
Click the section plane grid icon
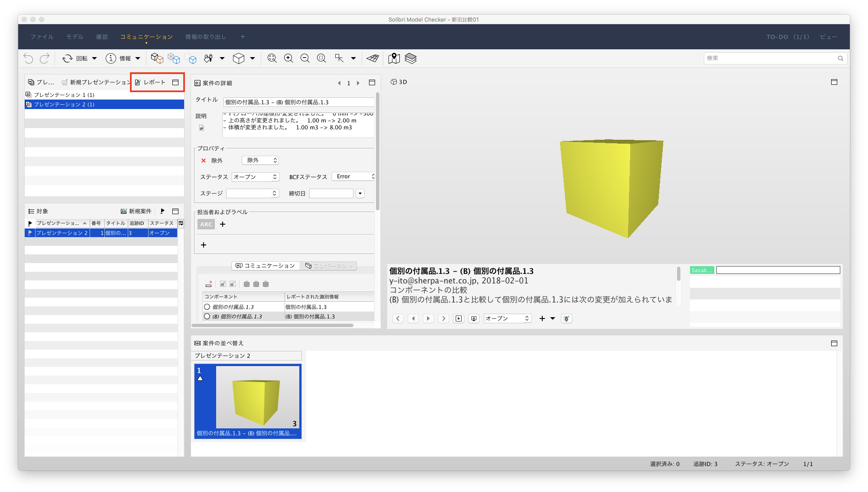point(372,58)
